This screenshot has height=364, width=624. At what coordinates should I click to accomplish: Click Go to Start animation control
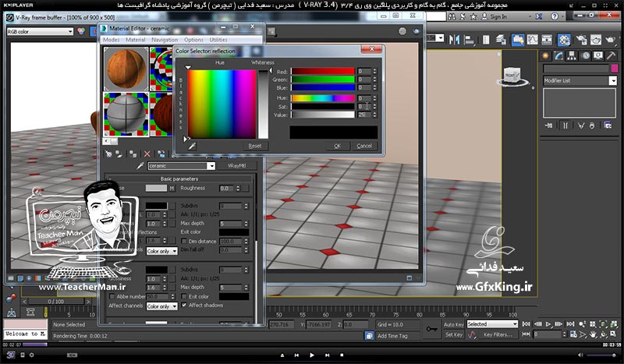(526, 324)
